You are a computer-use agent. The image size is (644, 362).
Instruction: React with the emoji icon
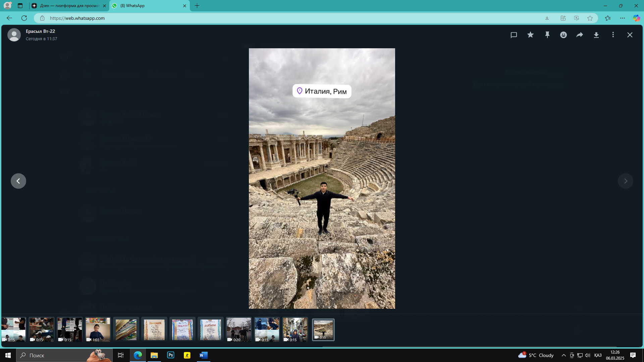563,35
